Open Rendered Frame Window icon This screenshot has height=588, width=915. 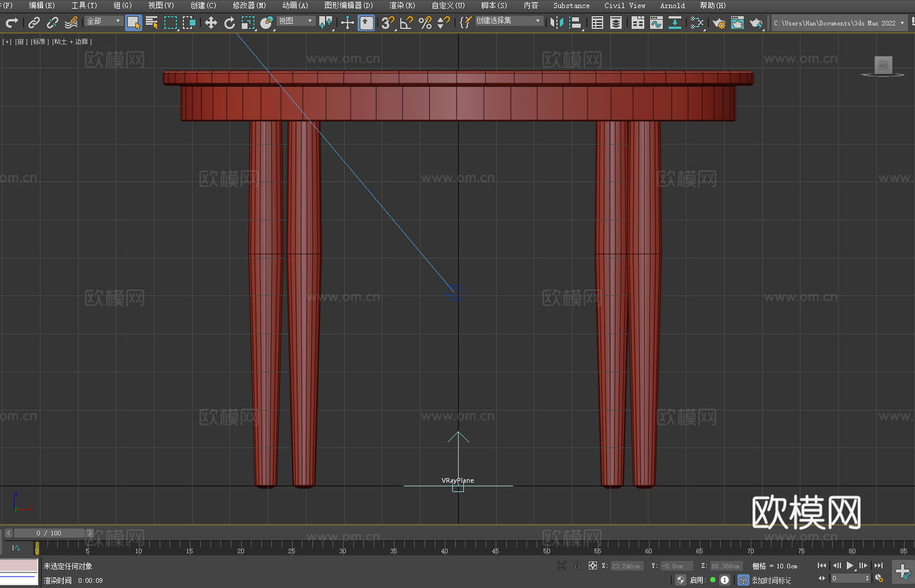click(x=737, y=23)
